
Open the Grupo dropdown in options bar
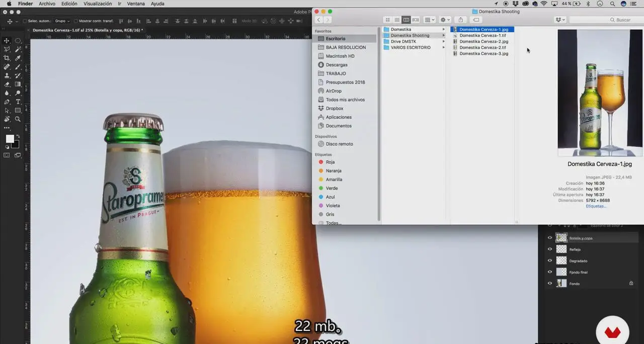pos(62,21)
